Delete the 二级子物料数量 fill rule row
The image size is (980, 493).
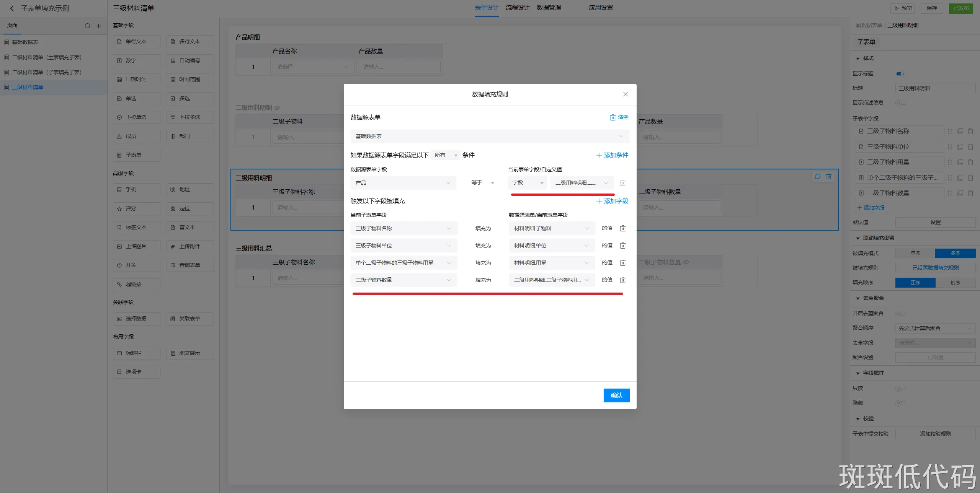click(x=623, y=280)
